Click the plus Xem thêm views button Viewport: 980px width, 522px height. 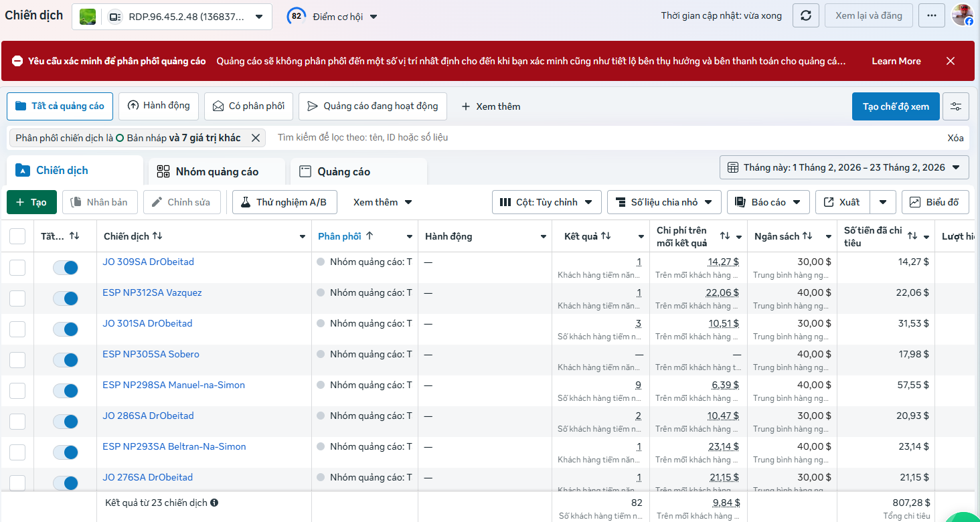point(491,106)
